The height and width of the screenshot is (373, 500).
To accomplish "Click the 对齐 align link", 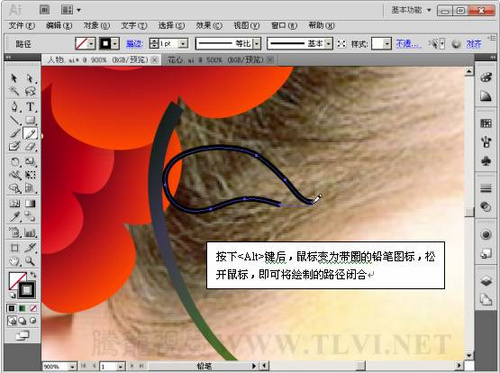I will click(474, 44).
